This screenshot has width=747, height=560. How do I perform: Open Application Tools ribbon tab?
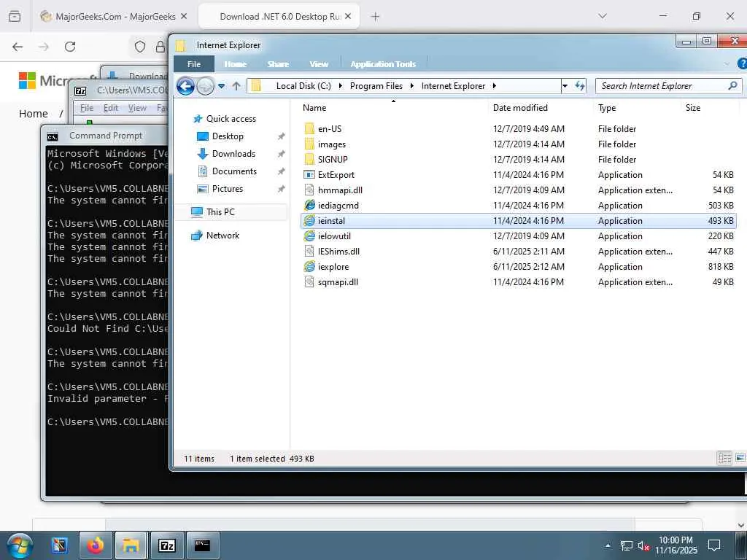click(383, 64)
